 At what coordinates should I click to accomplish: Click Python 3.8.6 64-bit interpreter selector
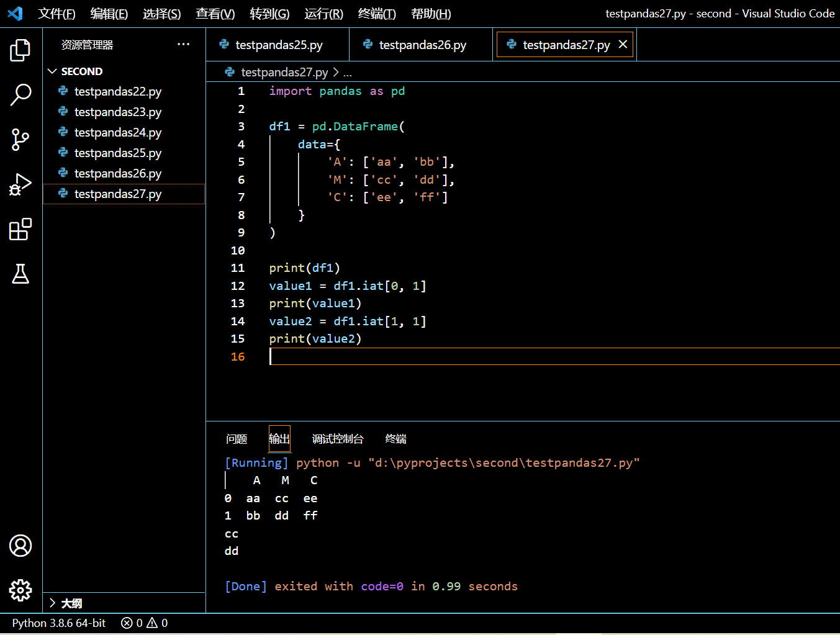point(59,623)
